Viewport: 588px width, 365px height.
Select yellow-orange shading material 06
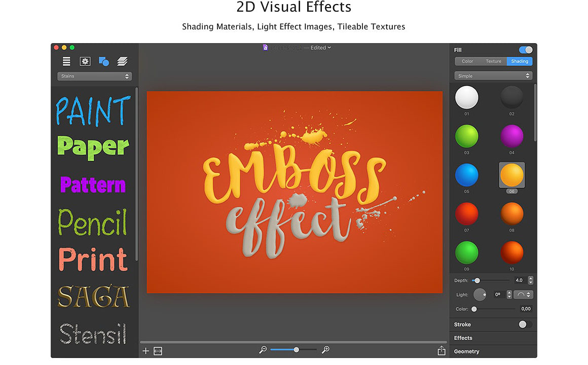pos(511,175)
